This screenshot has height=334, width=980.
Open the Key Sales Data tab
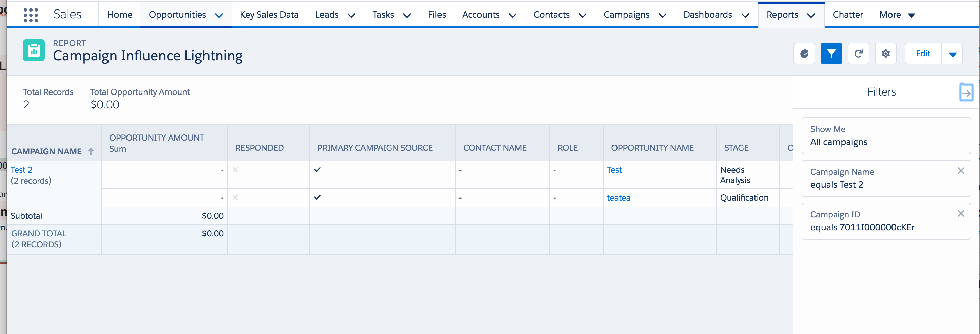point(269,15)
